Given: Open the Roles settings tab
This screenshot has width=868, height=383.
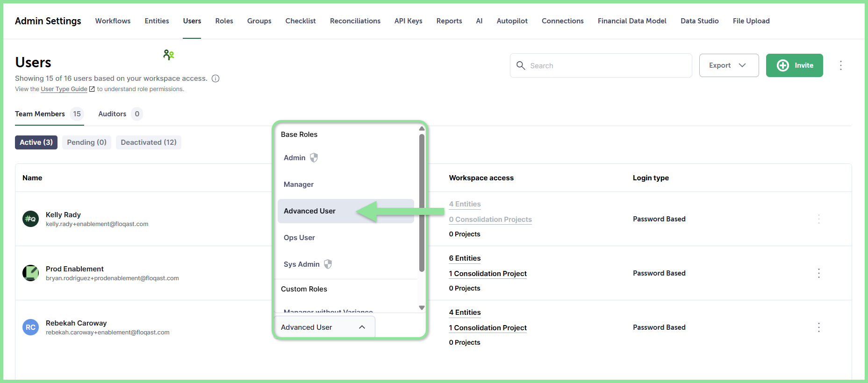Looking at the screenshot, I should click(x=224, y=21).
